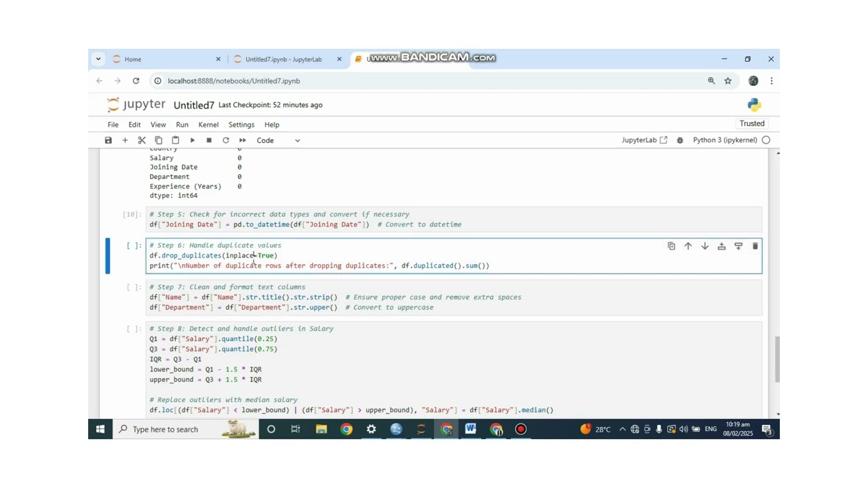The height and width of the screenshot is (488, 868).
Task: Copy selected cell from the toolbar
Action: (x=159, y=140)
